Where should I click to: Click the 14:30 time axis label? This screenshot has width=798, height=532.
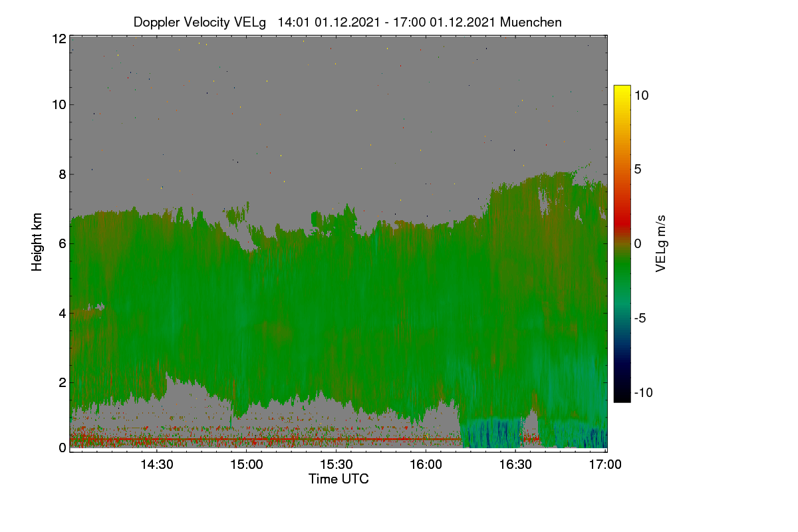coord(156,465)
